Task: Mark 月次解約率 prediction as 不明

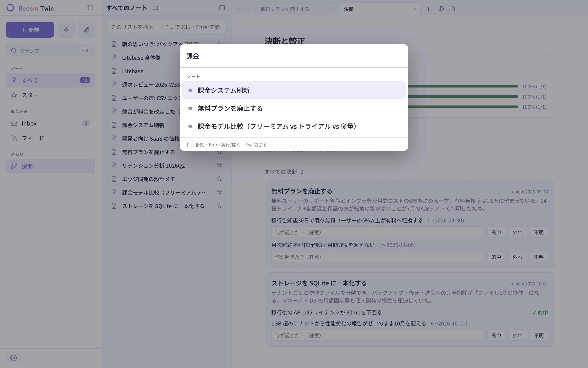Action: click(539, 257)
